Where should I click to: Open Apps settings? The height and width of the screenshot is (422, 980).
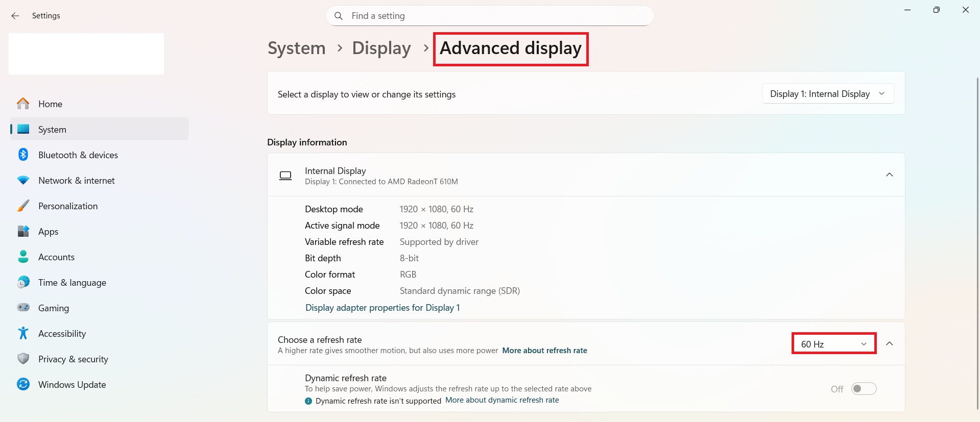pos(99,231)
